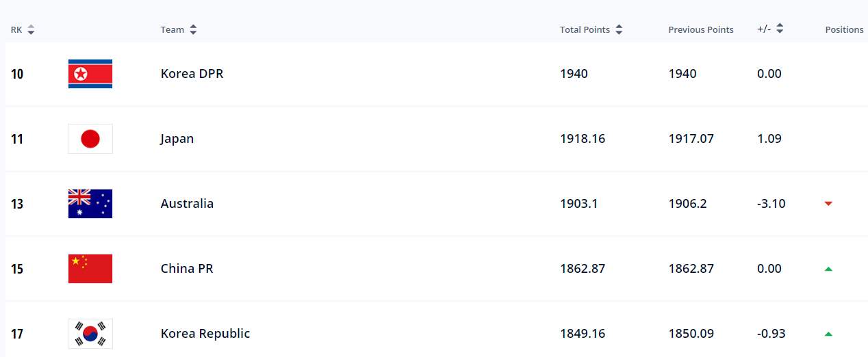
Task: Click the Korea Republic flag
Action: (90, 334)
